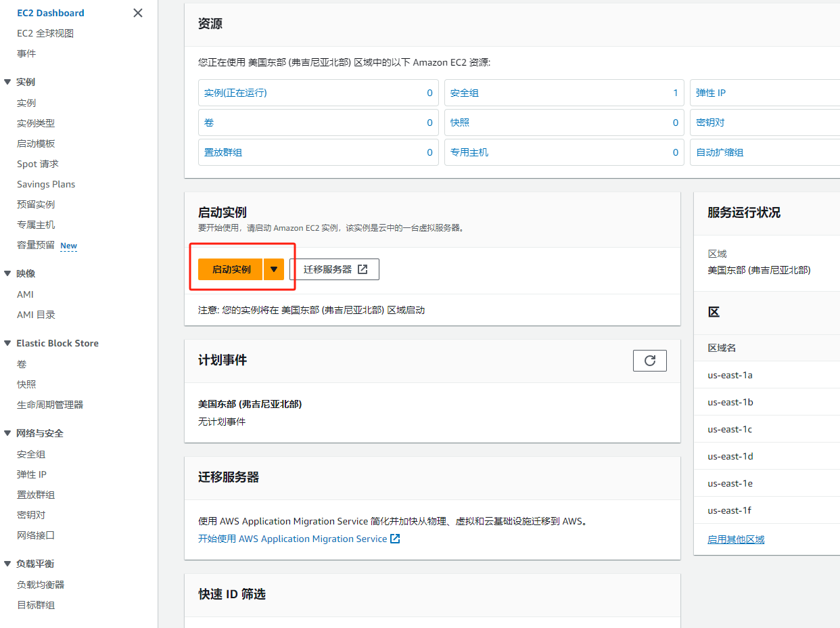The height and width of the screenshot is (628, 840).
Task: Open 启动模板 in sidebar
Action: coord(36,143)
